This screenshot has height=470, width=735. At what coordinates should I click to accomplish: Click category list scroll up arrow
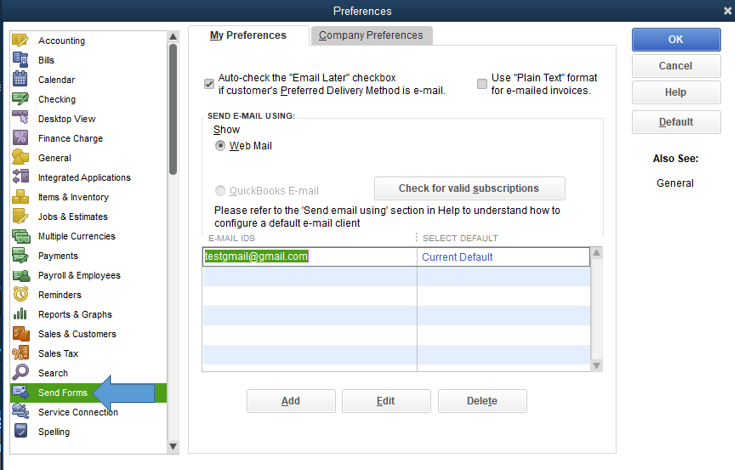[x=173, y=37]
